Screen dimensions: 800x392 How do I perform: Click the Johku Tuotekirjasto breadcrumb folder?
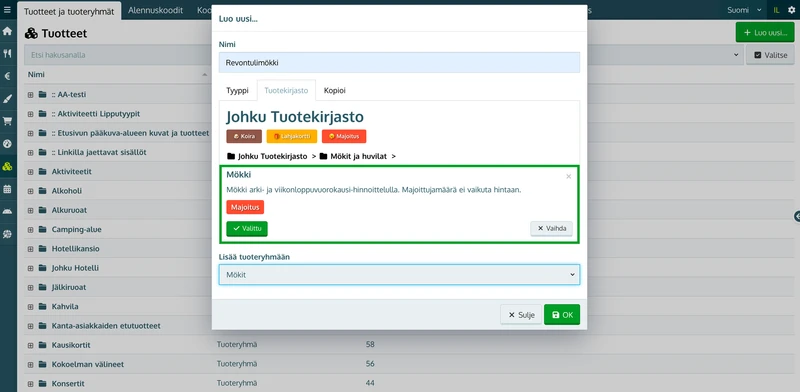(267, 156)
